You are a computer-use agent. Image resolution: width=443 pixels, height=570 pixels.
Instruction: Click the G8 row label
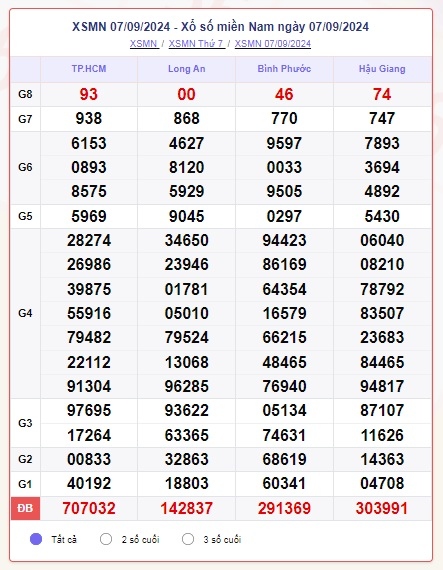(x=25, y=95)
